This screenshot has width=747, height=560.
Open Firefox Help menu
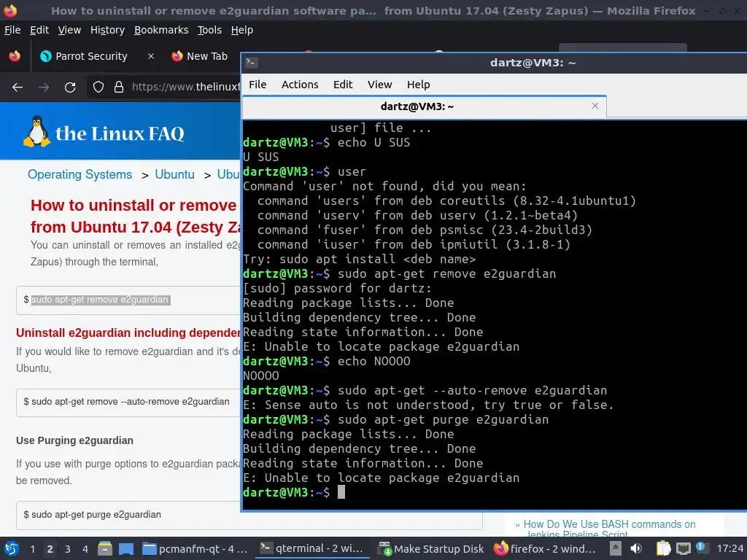click(242, 30)
